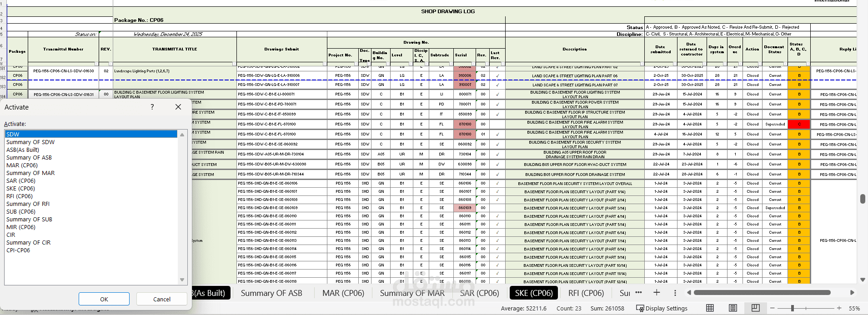This screenshot has height=315, width=868.
Task: Click the Package No.: CP06 cell
Action: [x=139, y=20]
